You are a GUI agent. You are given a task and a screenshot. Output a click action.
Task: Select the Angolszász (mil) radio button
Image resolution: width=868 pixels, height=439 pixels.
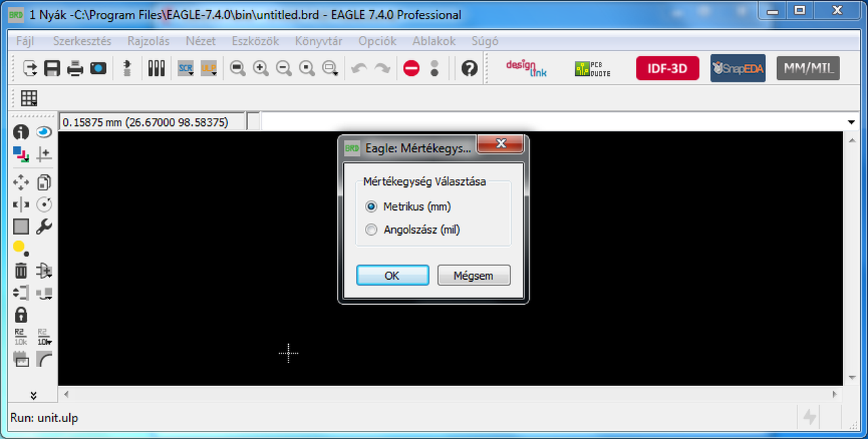click(x=371, y=230)
